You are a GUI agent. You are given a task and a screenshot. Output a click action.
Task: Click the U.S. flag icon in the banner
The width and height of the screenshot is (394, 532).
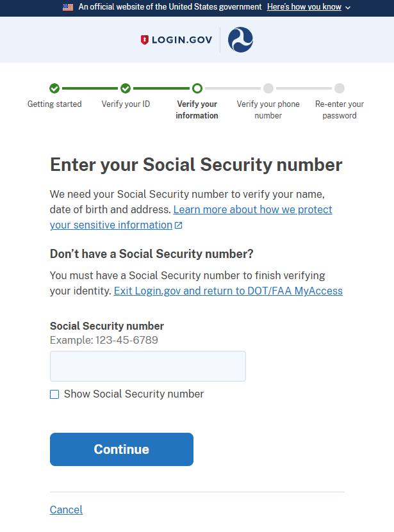pos(68,8)
